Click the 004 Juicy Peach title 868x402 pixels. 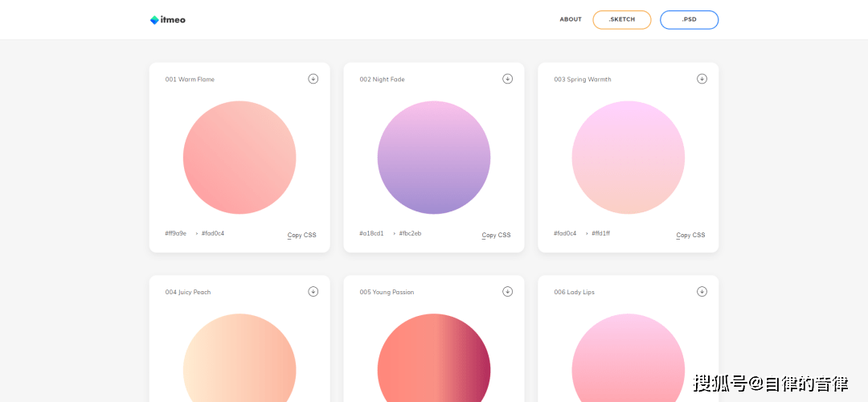coord(187,292)
